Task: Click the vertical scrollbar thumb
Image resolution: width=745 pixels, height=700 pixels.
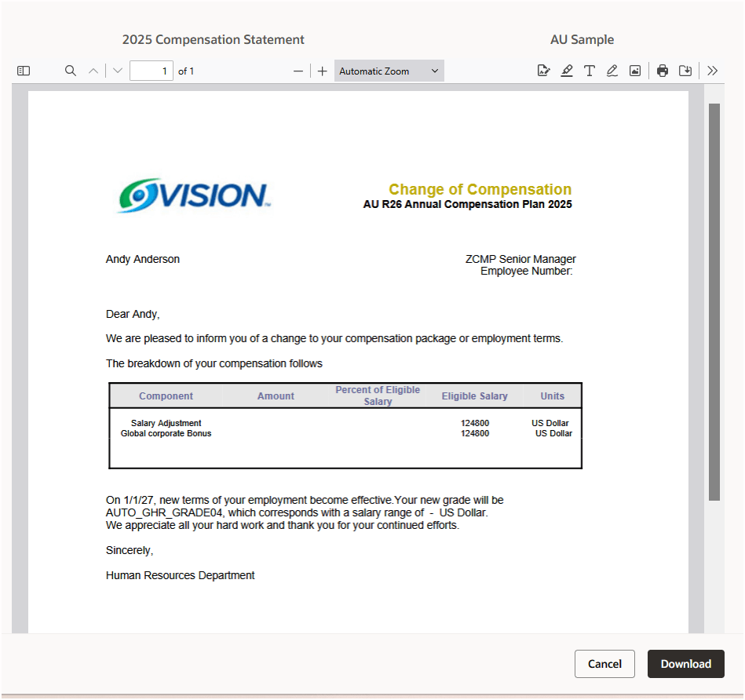Action: pyautogui.click(x=714, y=301)
